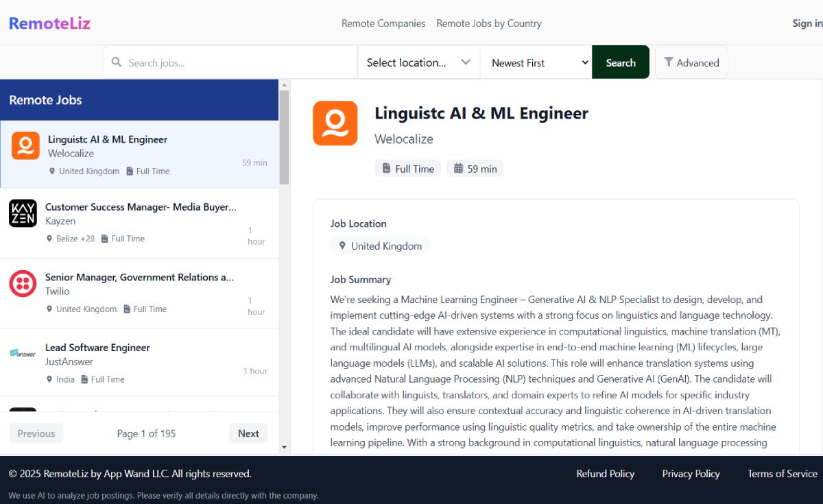Click the RemoteLiz logo
The height and width of the screenshot is (504, 823).
pyautogui.click(x=49, y=23)
